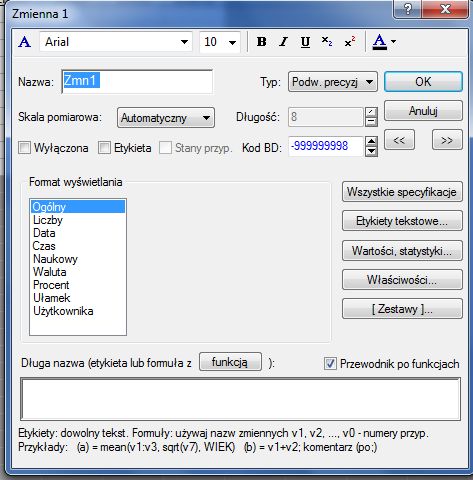Apply the font color A icon
This screenshot has height=480, width=473.
click(380, 42)
